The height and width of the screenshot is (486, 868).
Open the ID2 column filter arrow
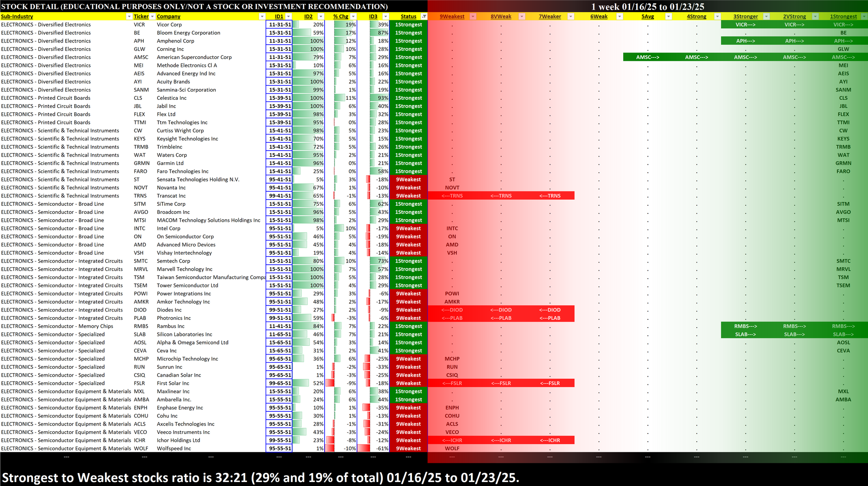pos(321,16)
